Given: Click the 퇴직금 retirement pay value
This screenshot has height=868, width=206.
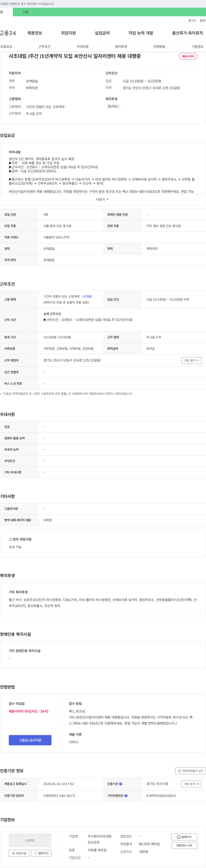Looking at the screenshot, I should [150, 348].
